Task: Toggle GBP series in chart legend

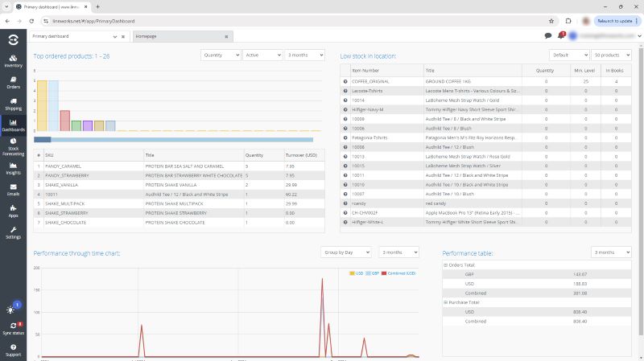Action: tap(372, 273)
